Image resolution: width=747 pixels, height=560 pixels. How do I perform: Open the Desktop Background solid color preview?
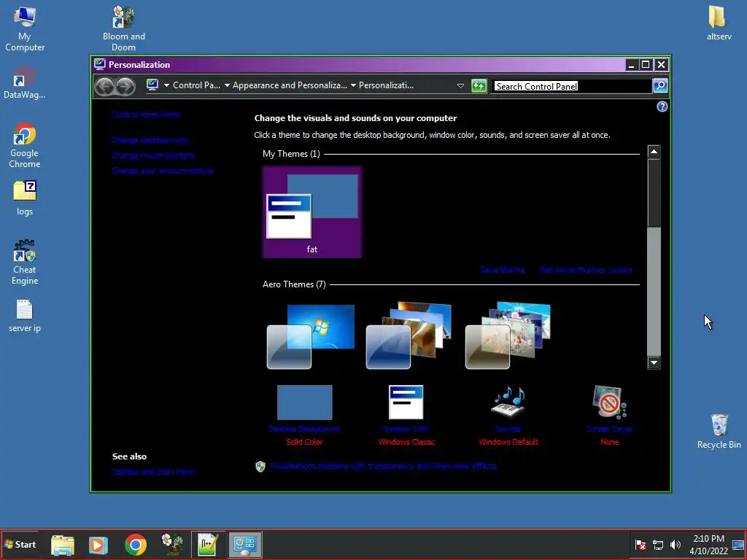[304, 402]
